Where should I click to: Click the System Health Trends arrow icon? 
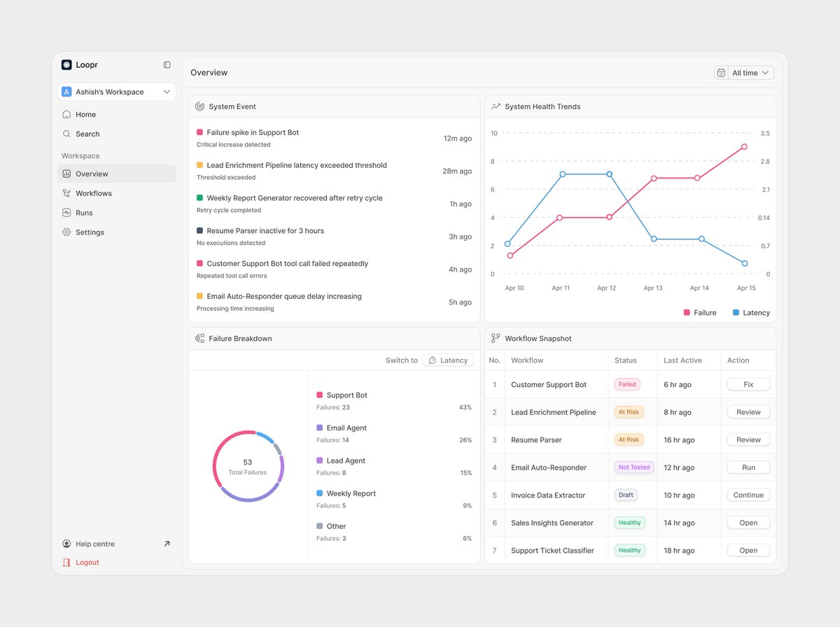coord(496,106)
